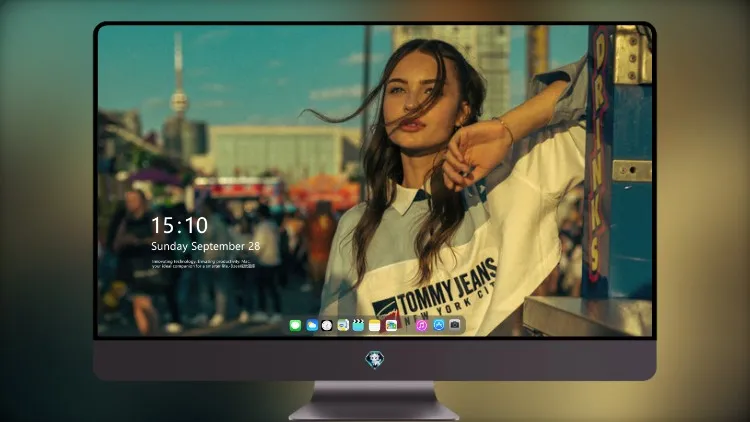
Task: Launch the pink iTunes Store music icon
Action: (x=421, y=325)
